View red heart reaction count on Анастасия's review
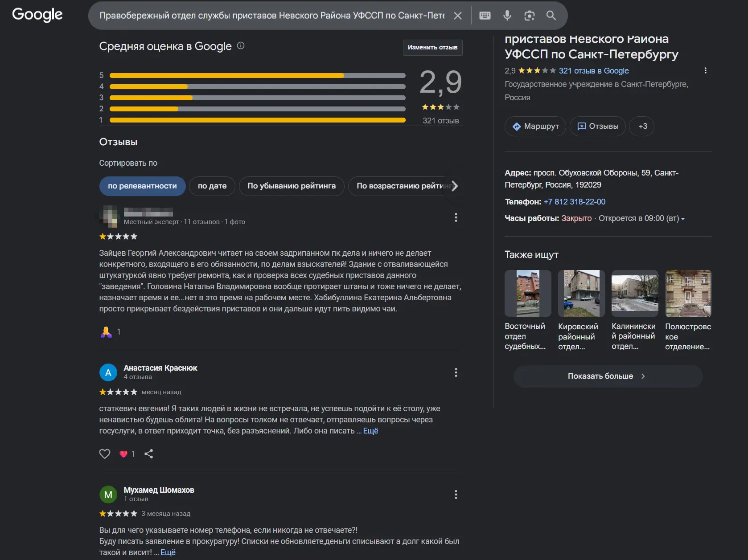 [127, 454]
